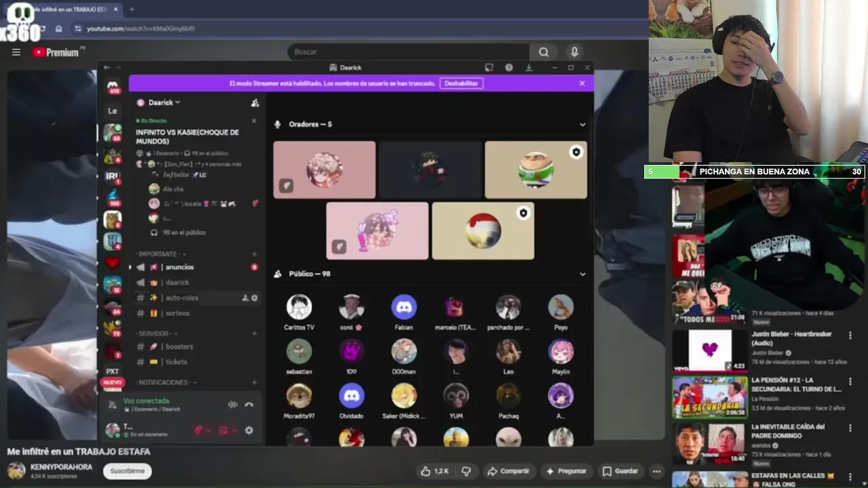Select the auto-roles channel

[x=197, y=298]
